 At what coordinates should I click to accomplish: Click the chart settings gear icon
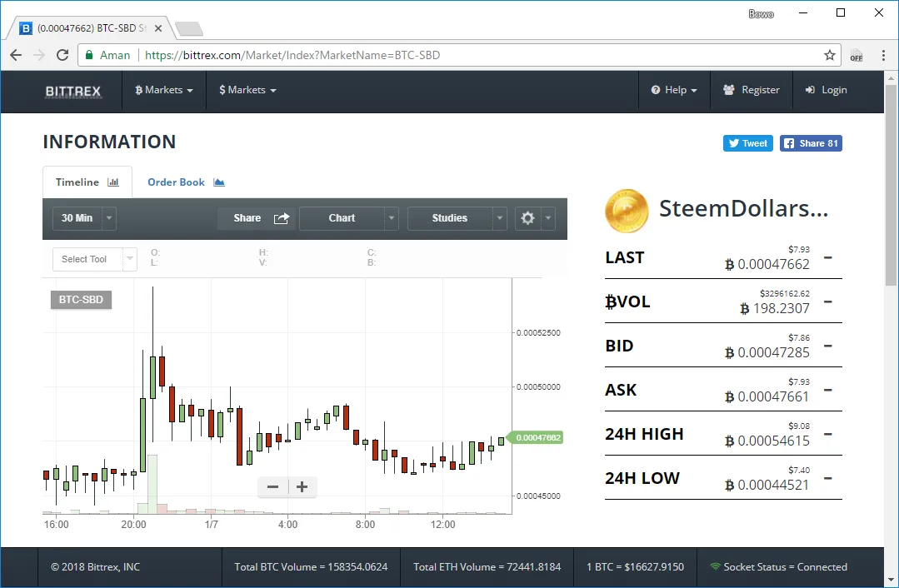[527, 218]
